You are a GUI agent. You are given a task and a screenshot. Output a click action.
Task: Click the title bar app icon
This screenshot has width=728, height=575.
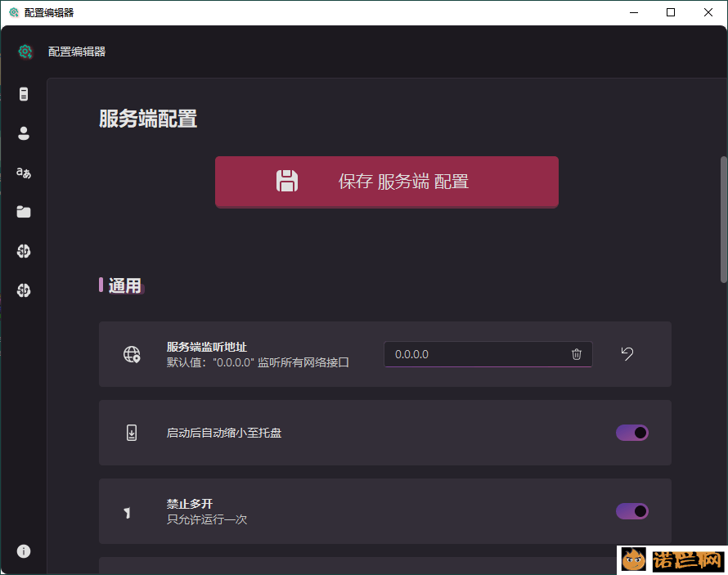click(x=14, y=12)
